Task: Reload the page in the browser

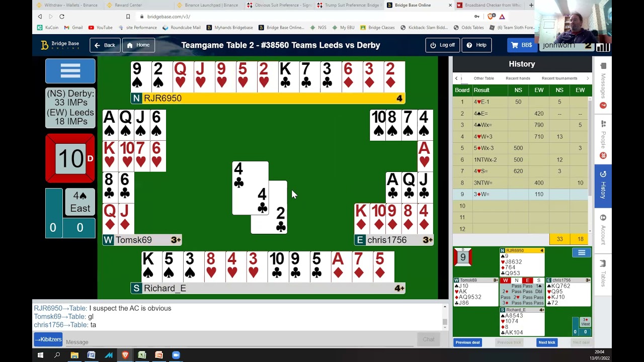Action: tap(62, 17)
